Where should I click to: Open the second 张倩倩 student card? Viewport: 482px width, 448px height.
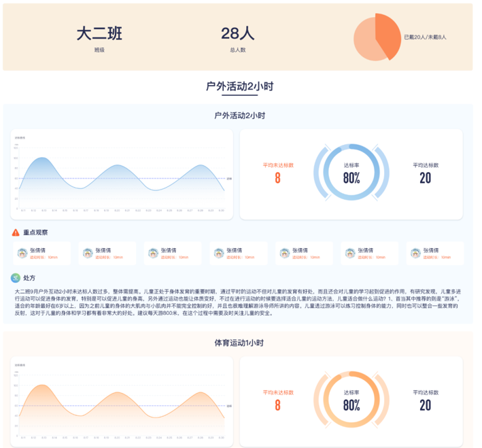[107, 253]
